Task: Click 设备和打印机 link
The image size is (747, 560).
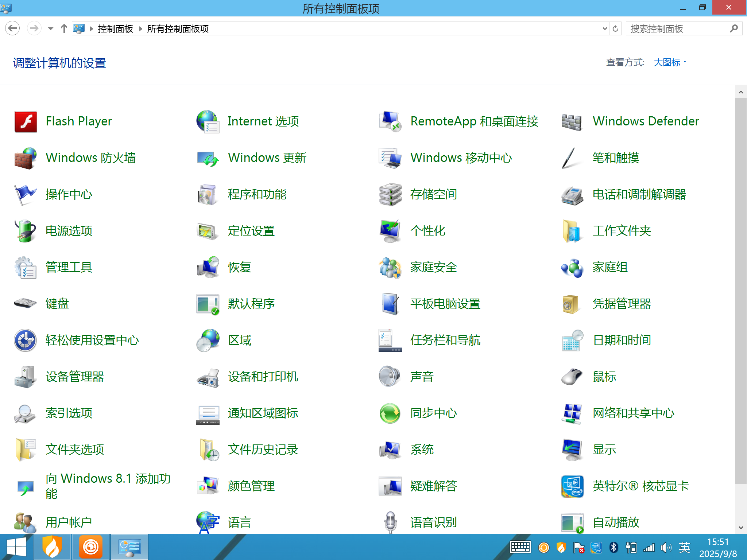Action: [263, 377]
